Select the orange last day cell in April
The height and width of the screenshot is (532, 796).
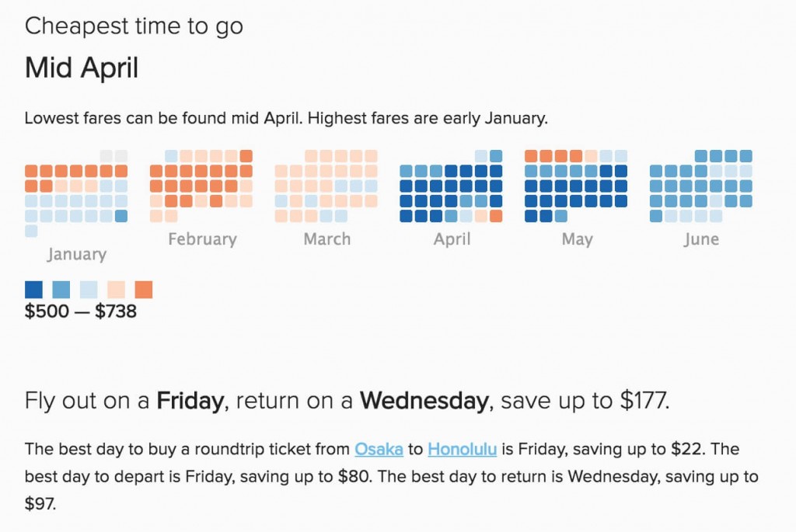click(x=496, y=216)
